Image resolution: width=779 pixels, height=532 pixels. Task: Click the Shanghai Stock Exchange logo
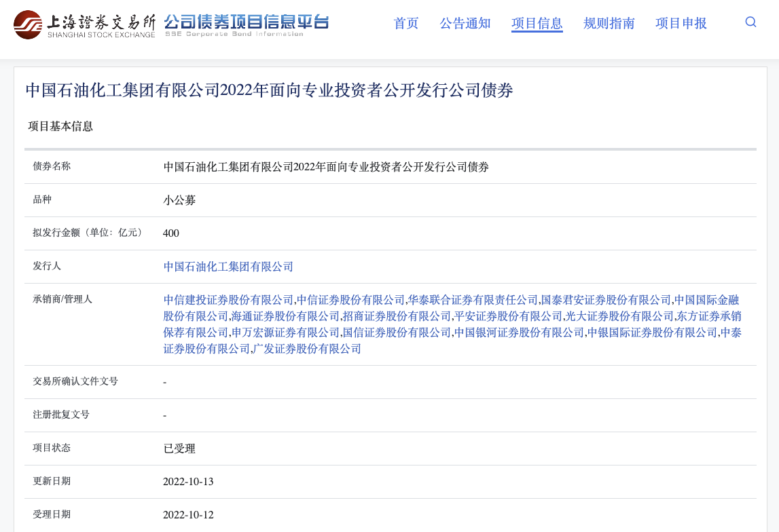(84, 24)
